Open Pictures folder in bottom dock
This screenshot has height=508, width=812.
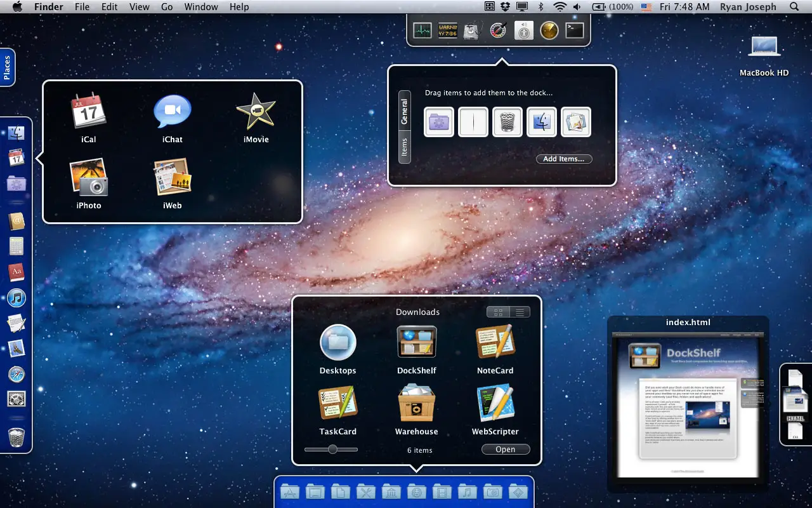(493, 491)
